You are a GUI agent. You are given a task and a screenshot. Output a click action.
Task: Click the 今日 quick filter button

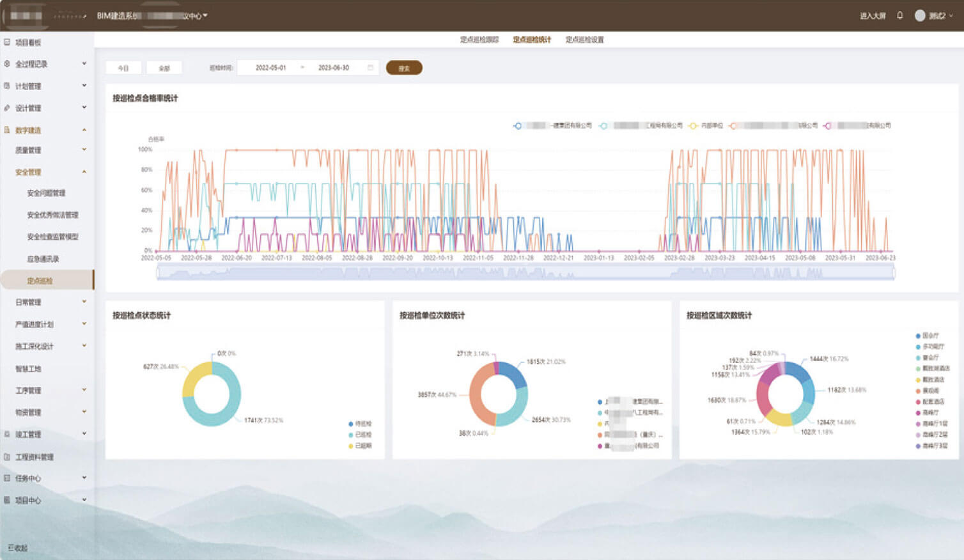[123, 68]
